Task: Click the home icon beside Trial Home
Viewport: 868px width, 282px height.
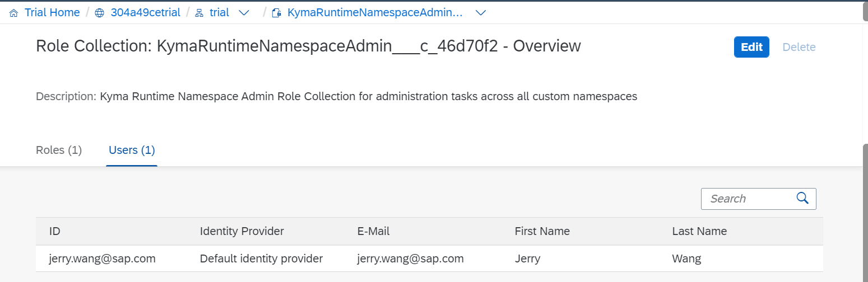Action: click(x=14, y=13)
